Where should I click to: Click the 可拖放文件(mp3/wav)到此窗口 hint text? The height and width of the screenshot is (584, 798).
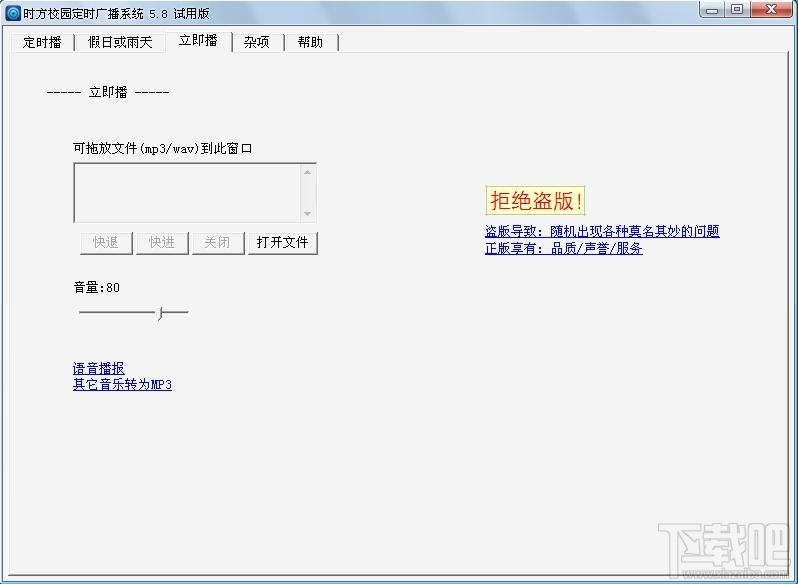[163, 149]
